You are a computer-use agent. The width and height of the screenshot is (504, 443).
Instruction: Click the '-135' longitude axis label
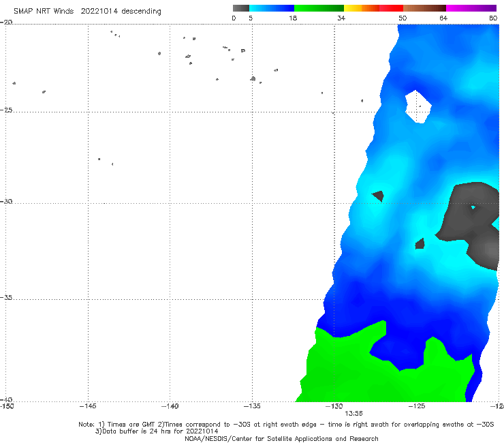[x=252, y=406]
